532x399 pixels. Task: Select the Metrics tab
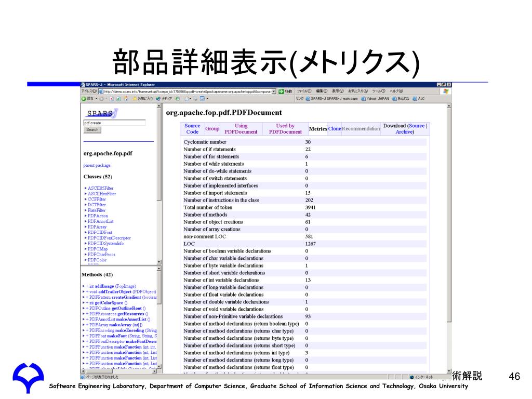[318, 129]
